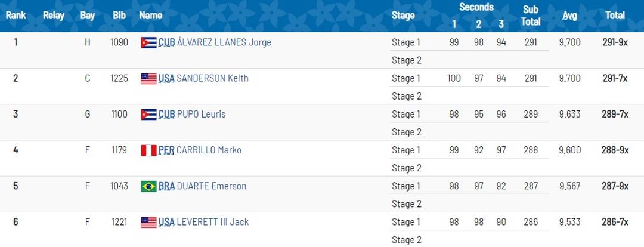Image resolution: width=644 pixels, height=247 pixels.
Task: Open CARRILLO Marko athlete link
Action: (209, 150)
